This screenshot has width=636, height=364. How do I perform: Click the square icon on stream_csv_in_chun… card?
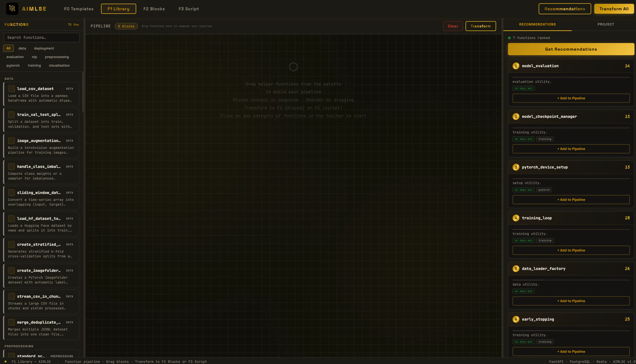pos(11,296)
